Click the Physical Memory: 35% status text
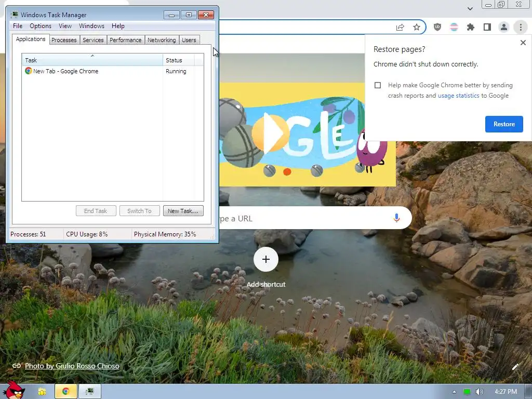 point(165,234)
